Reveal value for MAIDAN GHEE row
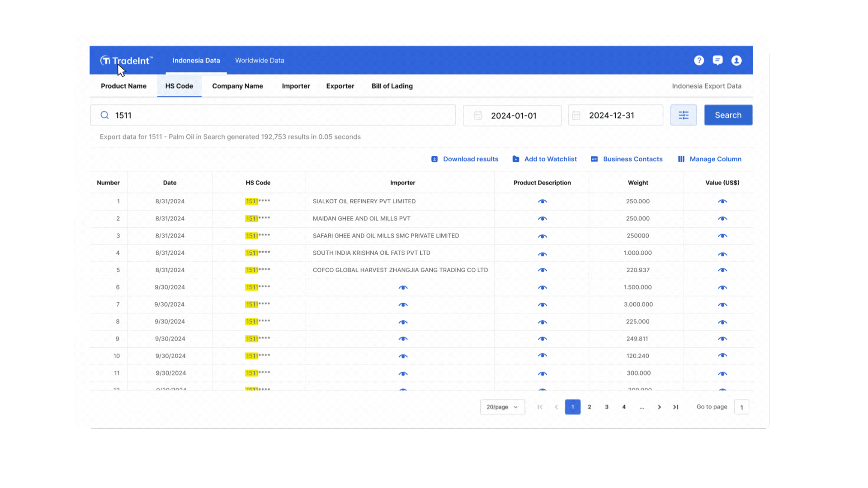 click(722, 219)
